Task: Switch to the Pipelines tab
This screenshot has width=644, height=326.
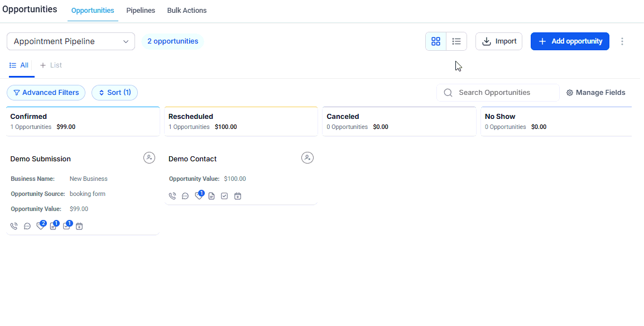Action: point(141,10)
